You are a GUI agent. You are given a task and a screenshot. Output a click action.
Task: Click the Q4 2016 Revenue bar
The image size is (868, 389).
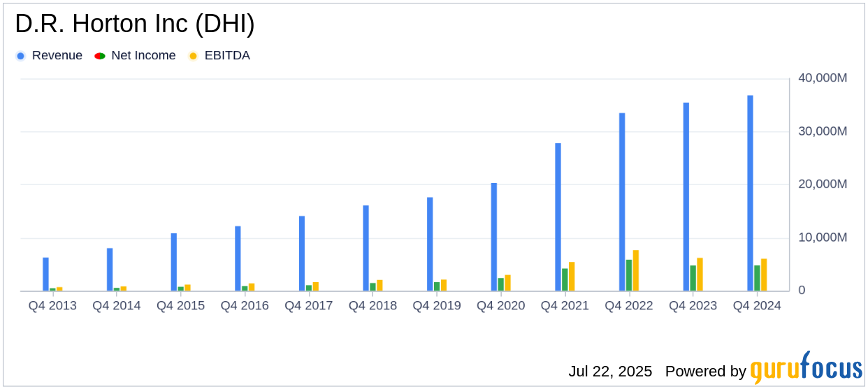coord(238,258)
